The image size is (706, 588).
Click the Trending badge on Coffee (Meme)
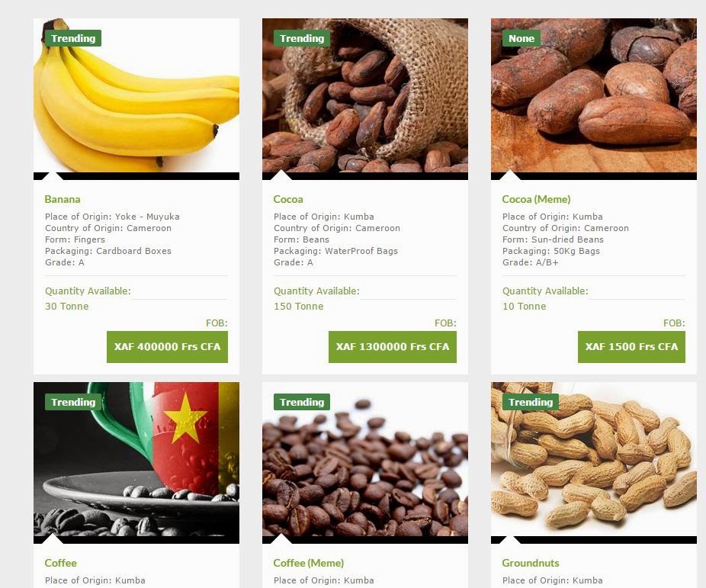tap(302, 402)
